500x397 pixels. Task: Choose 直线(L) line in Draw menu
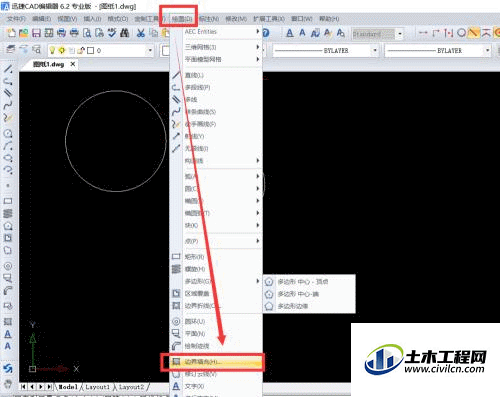pyautogui.click(x=216, y=75)
